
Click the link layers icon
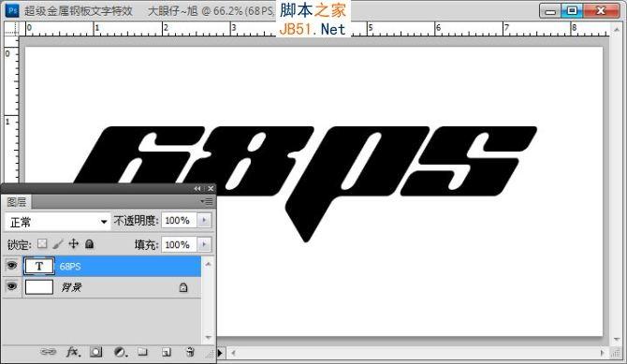(49, 352)
